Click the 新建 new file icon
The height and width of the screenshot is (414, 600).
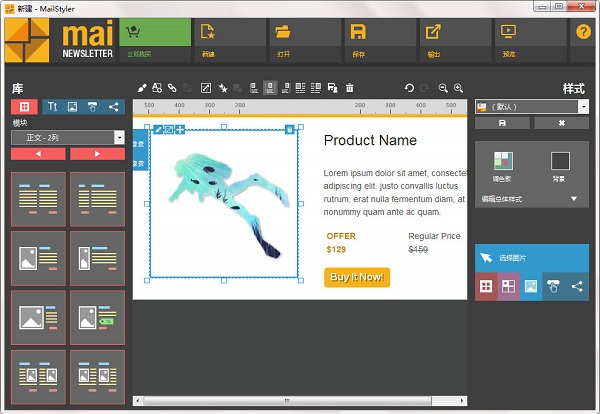click(x=208, y=33)
